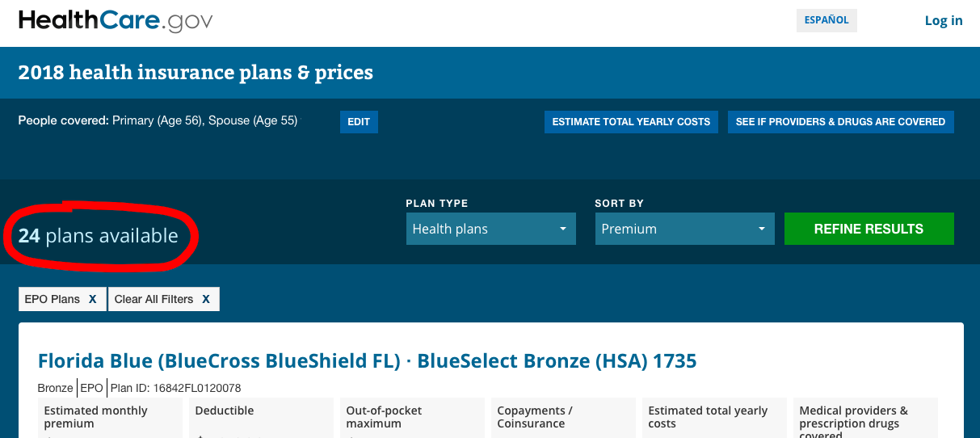Click See If Providers & Drugs Are Covered
980x438 pixels.
click(840, 122)
